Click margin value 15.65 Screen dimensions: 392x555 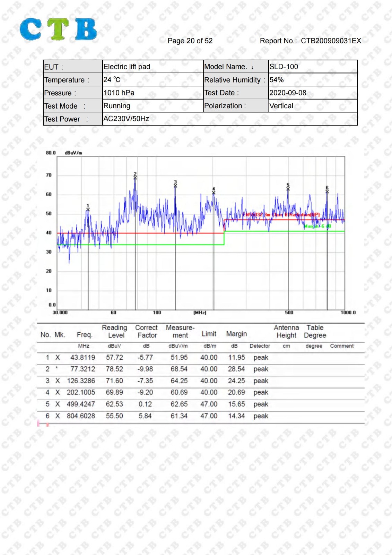pyautogui.click(x=236, y=404)
